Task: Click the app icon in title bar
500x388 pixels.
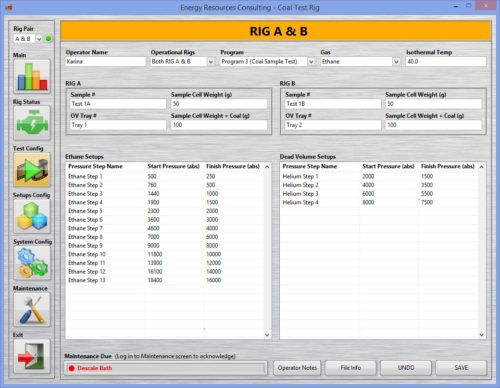Action: (9, 7)
